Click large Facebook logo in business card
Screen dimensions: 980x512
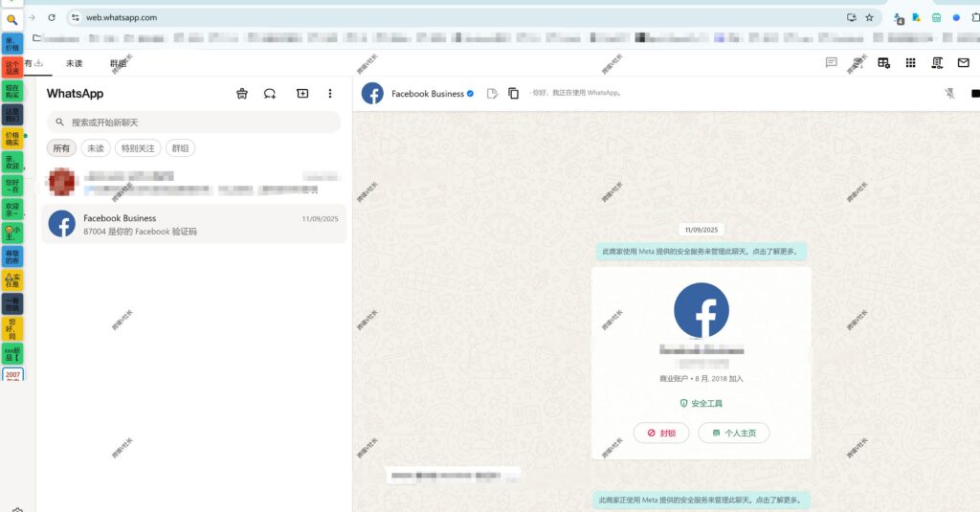point(702,310)
